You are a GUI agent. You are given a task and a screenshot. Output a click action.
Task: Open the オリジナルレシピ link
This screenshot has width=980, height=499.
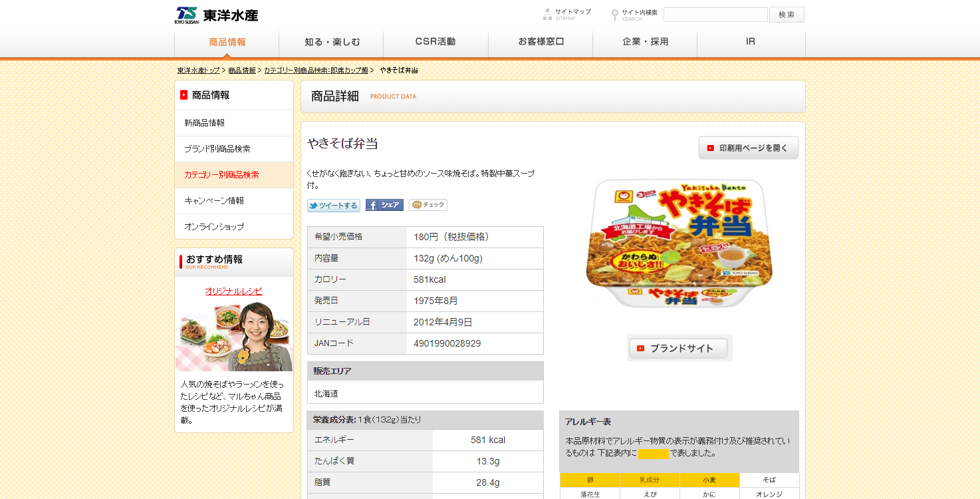coord(233,291)
